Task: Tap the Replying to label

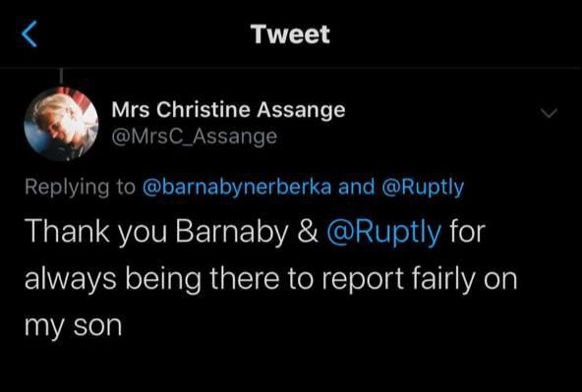Action: [80, 188]
